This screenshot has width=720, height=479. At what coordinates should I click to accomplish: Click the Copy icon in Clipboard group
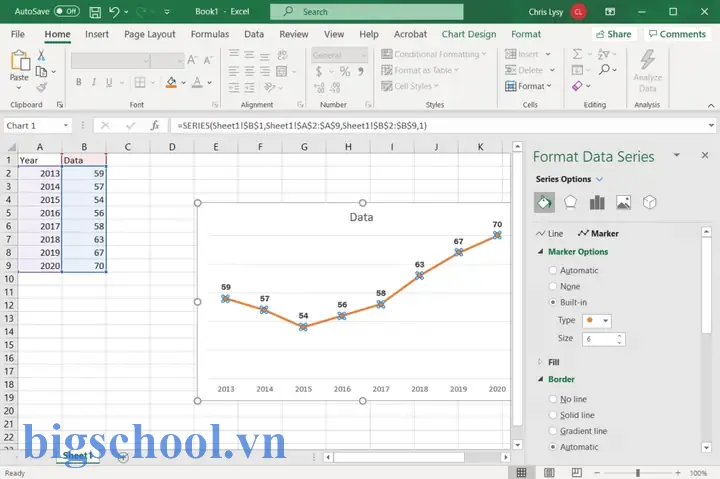(41, 72)
